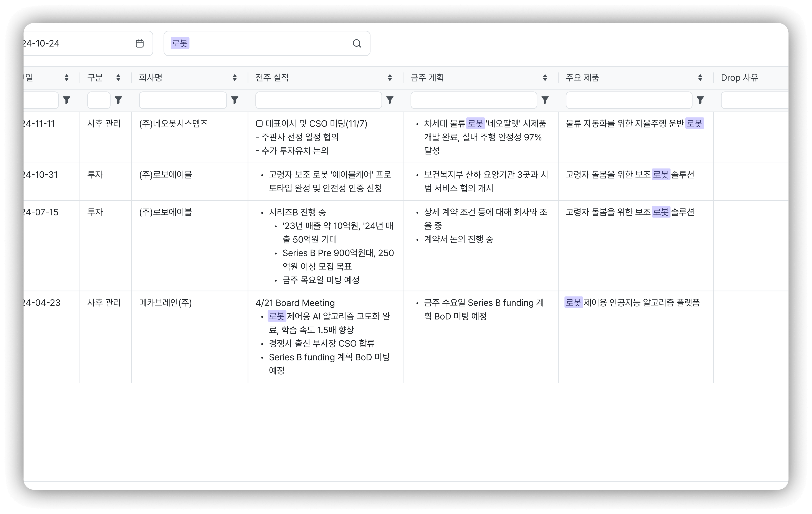The image size is (812, 514).
Task: Open the date column filter funnel
Action: pos(66,100)
